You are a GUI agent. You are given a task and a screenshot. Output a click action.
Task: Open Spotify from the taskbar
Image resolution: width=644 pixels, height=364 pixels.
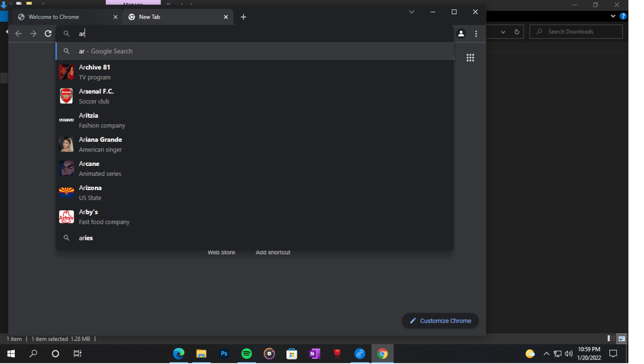pos(246,354)
